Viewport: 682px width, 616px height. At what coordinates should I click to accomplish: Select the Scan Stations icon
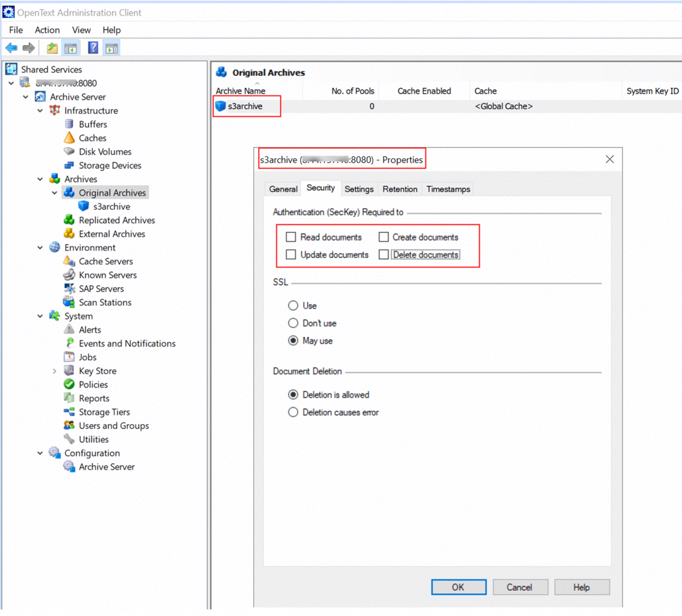pos(69,302)
